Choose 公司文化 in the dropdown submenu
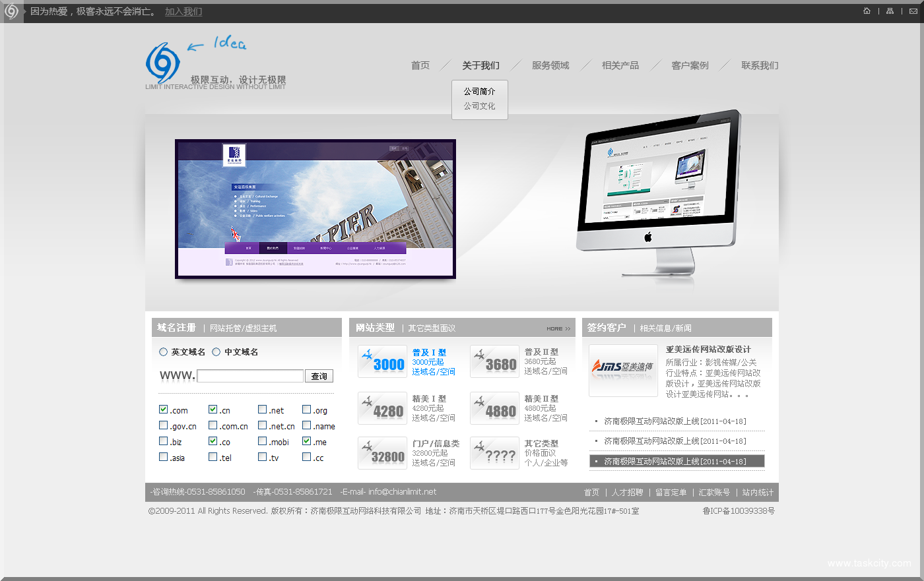The image size is (924, 581). pyautogui.click(x=479, y=106)
